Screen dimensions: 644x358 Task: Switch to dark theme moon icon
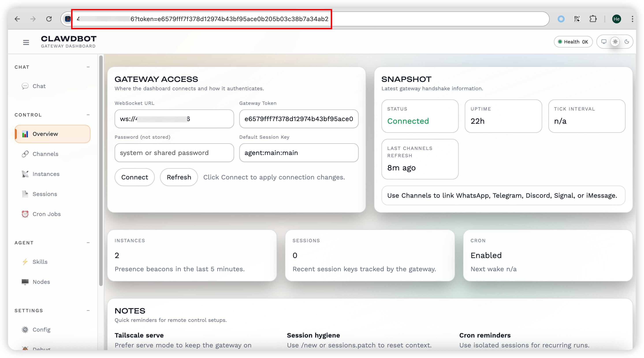point(627,42)
